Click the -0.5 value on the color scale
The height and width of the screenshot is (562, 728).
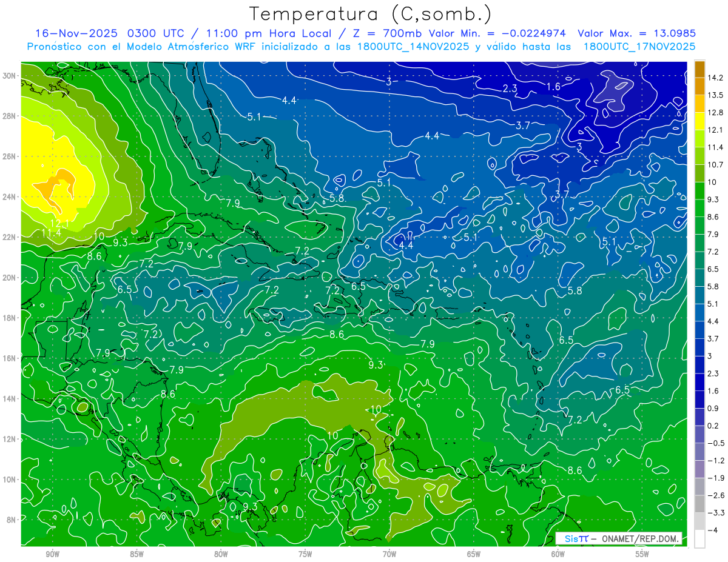click(x=716, y=443)
